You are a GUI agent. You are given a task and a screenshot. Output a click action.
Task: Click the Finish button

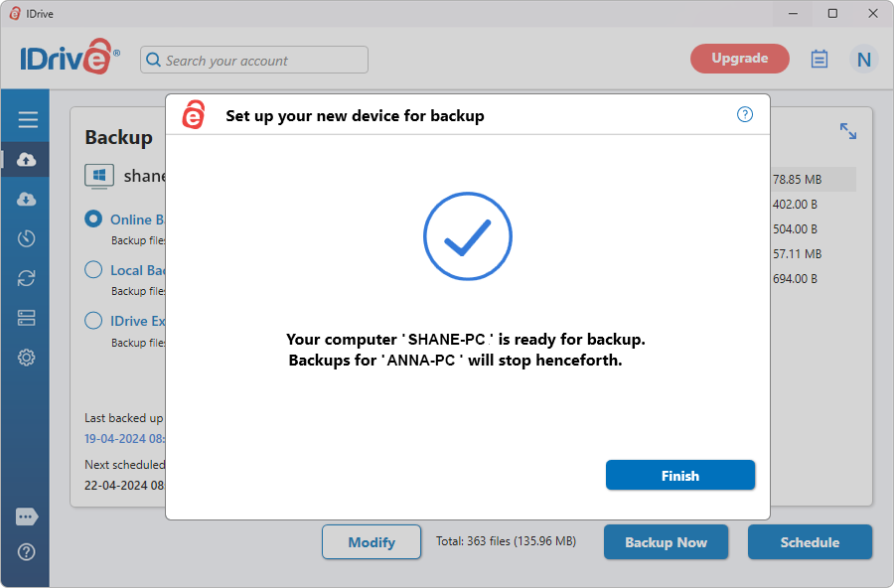(680, 476)
